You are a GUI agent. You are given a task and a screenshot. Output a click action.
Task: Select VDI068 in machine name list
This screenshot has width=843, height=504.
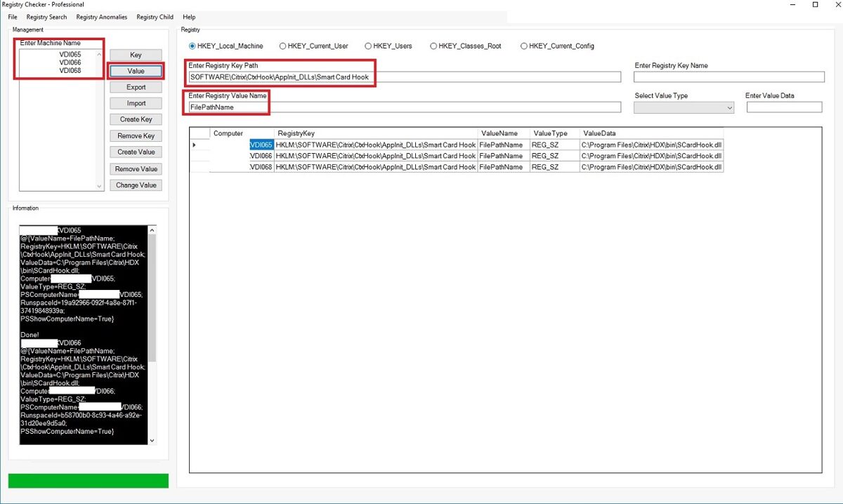[x=70, y=71]
